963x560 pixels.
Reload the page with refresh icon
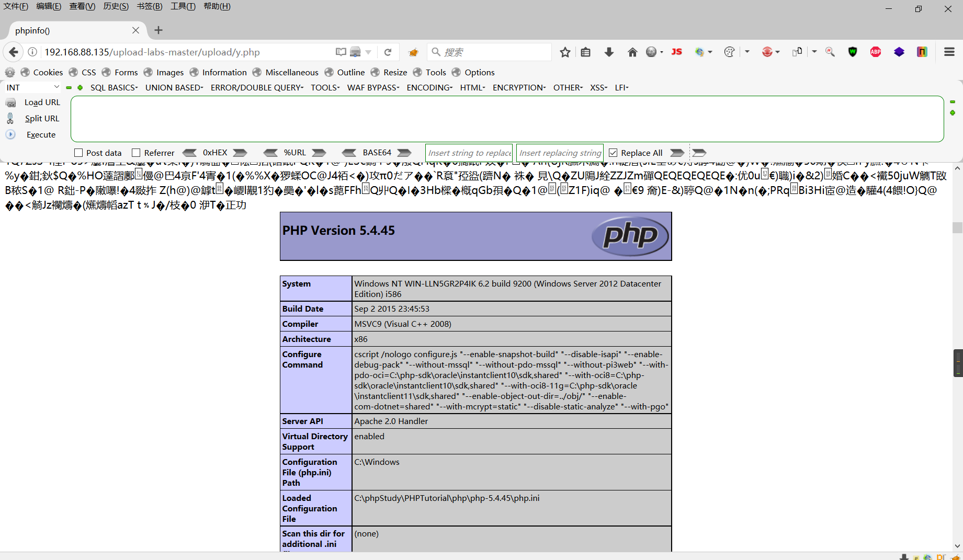(x=388, y=52)
